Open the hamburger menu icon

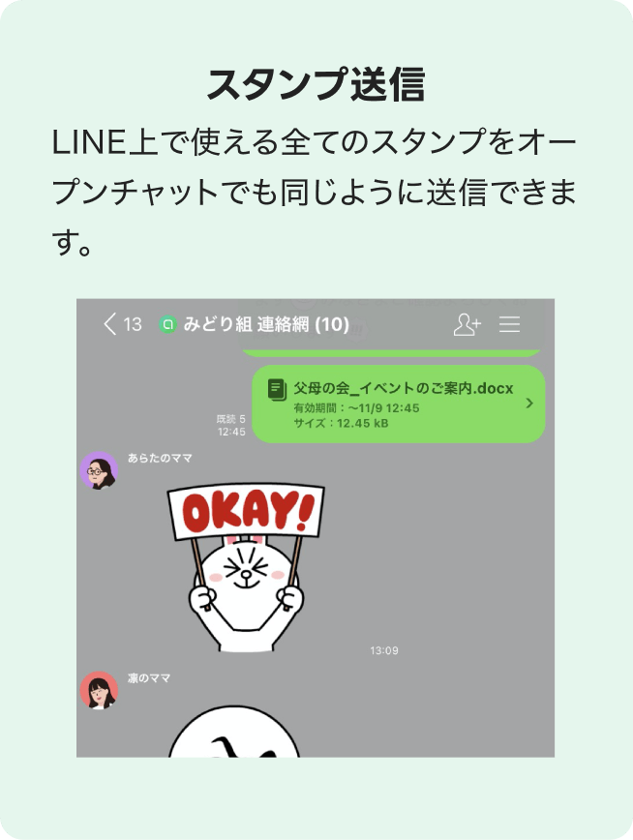(x=509, y=324)
